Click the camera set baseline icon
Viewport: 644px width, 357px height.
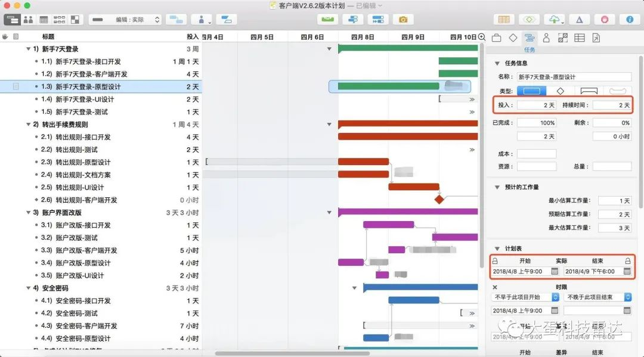tap(403, 19)
